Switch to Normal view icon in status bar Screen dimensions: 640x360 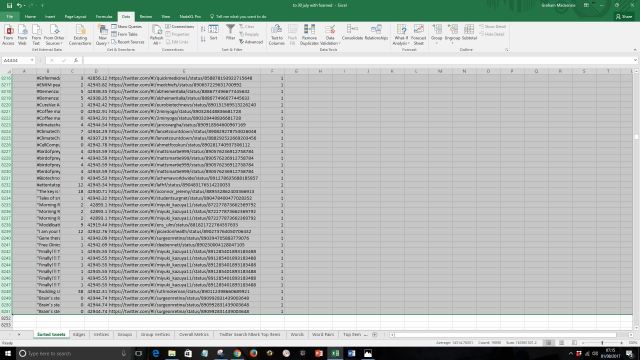tap(549, 343)
